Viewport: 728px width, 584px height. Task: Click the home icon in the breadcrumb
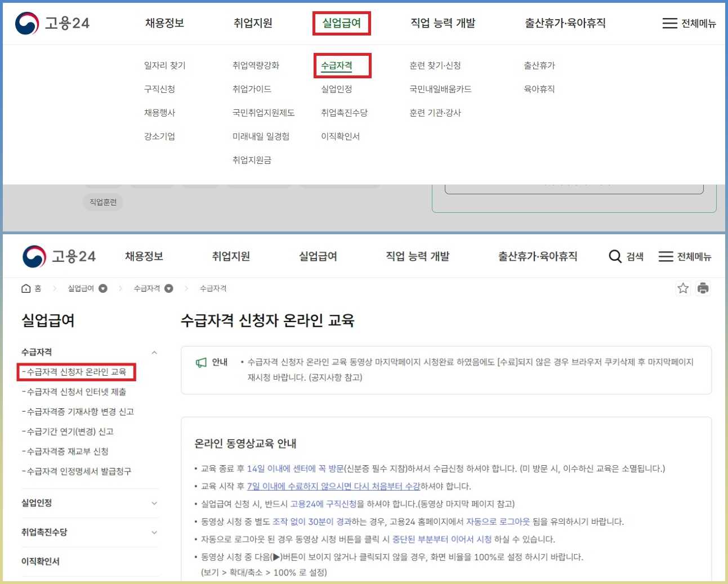coord(27,288)
